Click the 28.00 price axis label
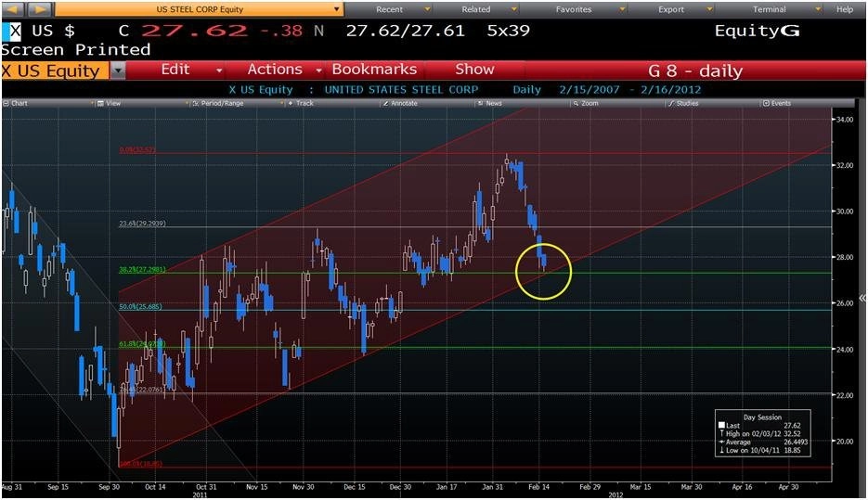The width and height of the screenshot is (868, 500). coord(843,257)
